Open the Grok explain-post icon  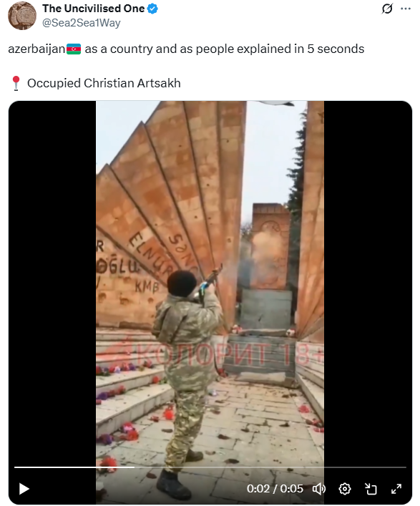pos(387,9)
